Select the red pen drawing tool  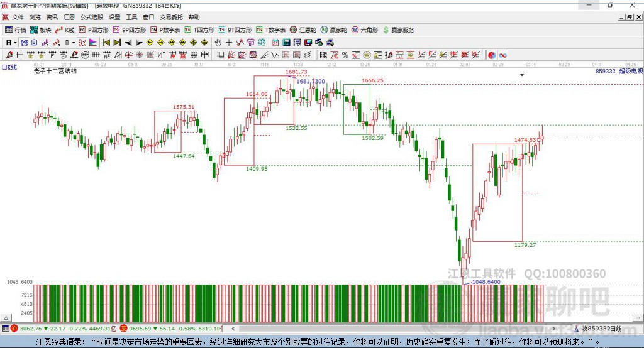point(9,55)
